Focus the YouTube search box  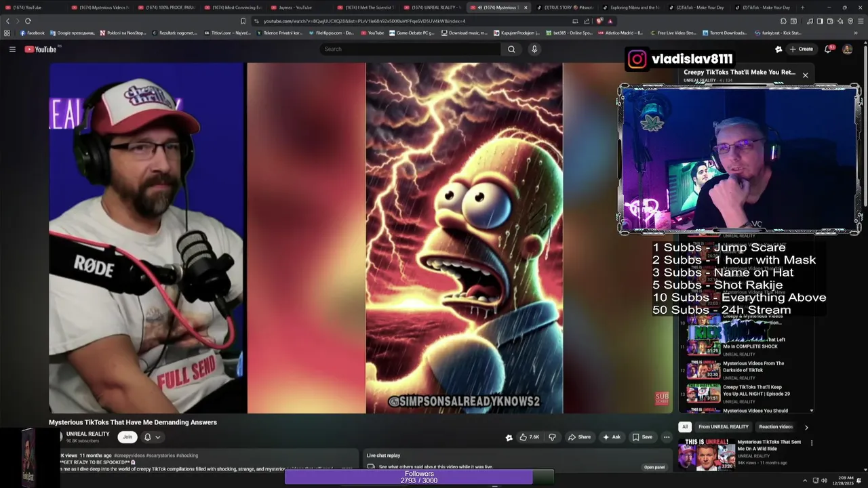point(410,49)
